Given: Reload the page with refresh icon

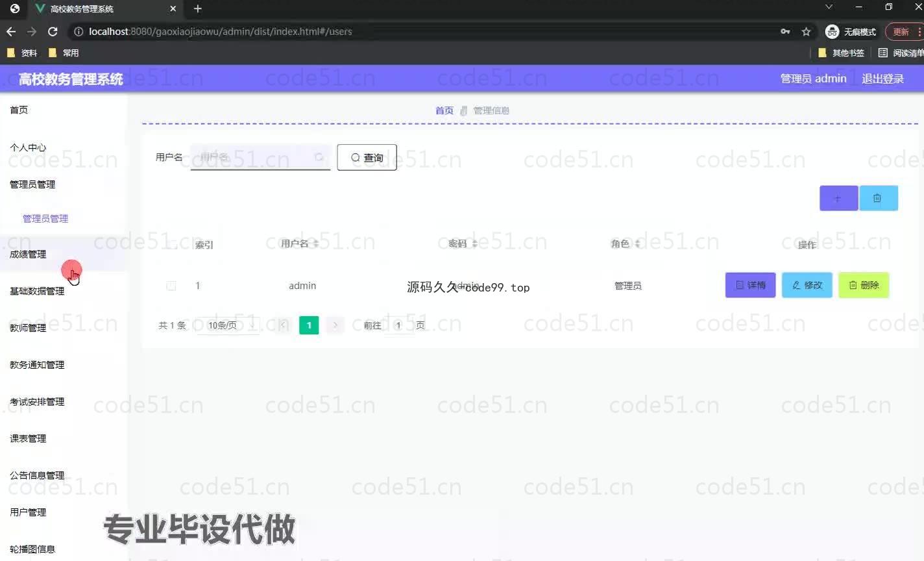Looking at the screenshot, I should pos(53,31).
